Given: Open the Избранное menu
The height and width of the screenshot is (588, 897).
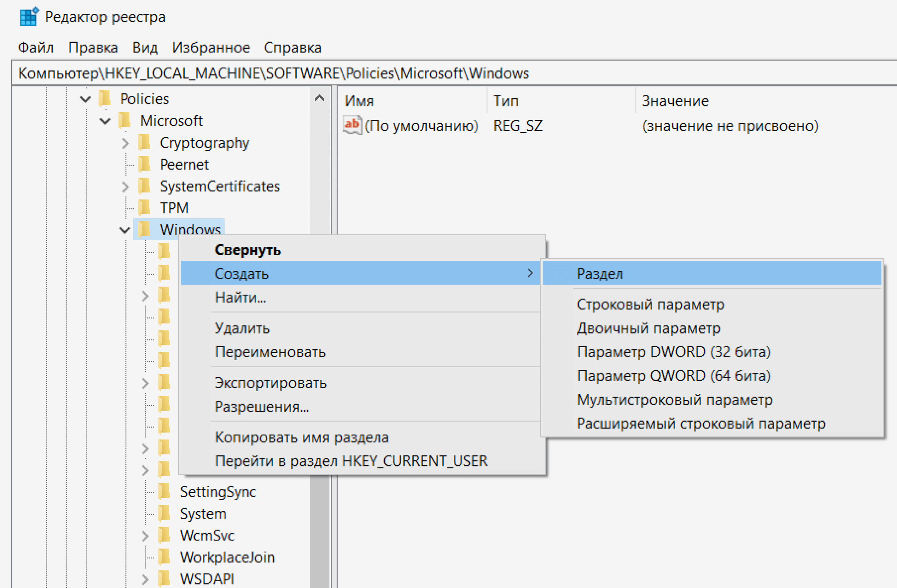Looking at the screenshot, I should tap(211, 48).
